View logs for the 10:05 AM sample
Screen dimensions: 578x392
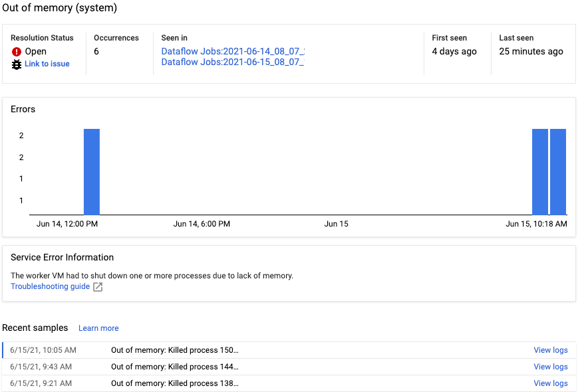coord(550,350)
